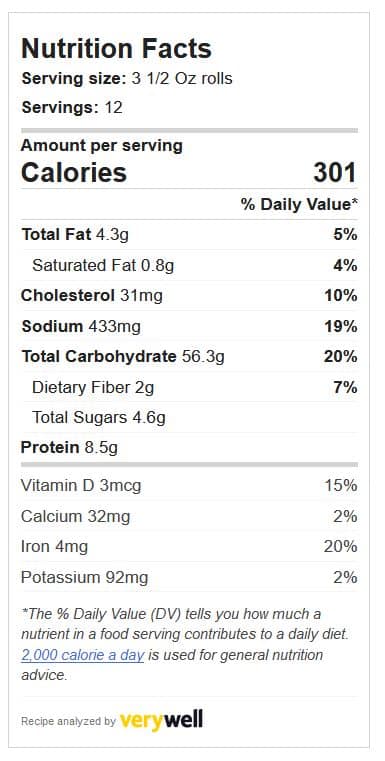Click the % Daily Value header

[300, 204]
